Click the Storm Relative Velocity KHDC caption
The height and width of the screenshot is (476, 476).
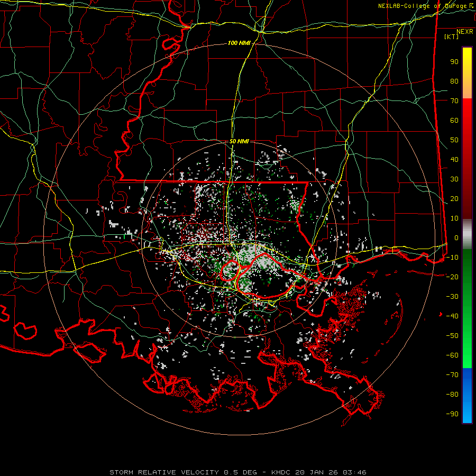click(x=238, y=472)
